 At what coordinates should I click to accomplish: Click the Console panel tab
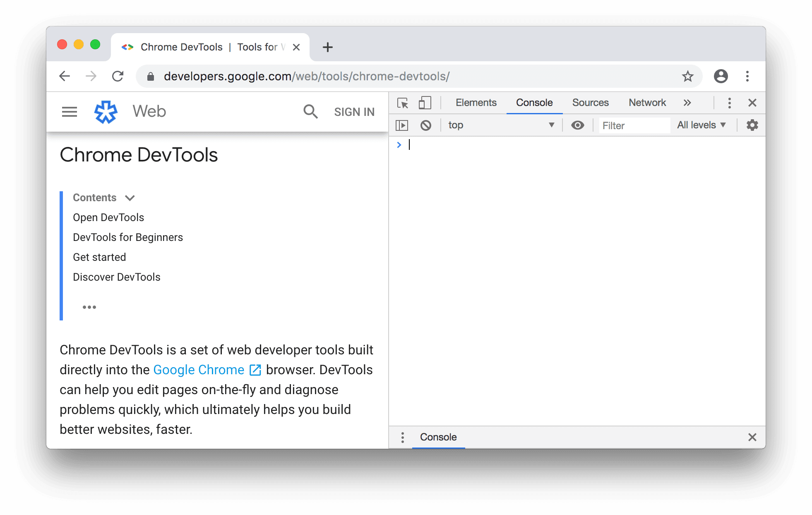pos(533,102)
